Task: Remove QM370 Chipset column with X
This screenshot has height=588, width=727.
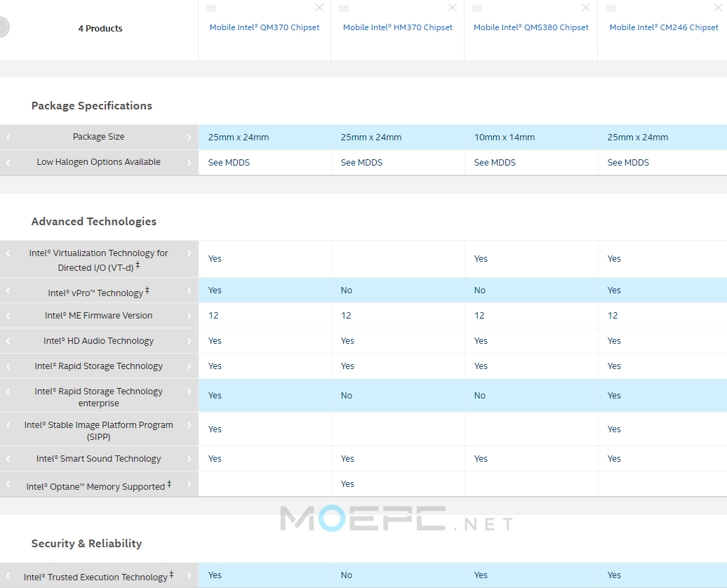Action: 319,8
